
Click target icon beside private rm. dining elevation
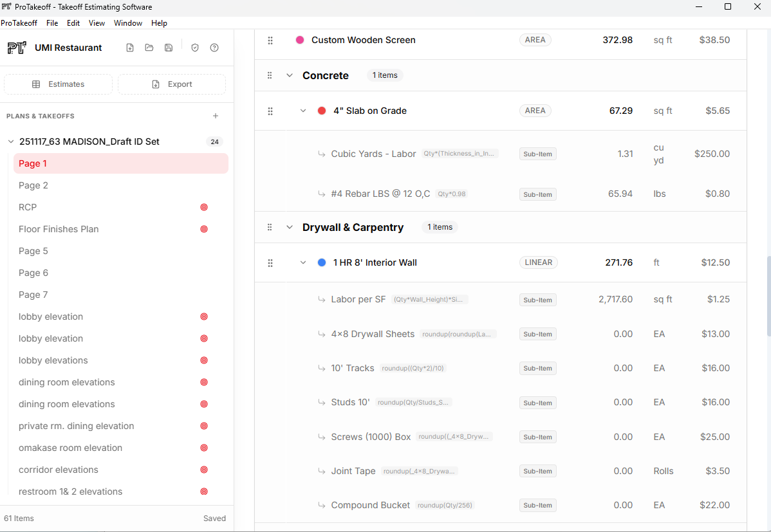204,426
